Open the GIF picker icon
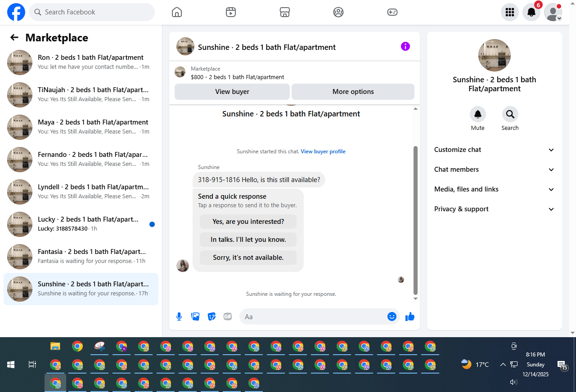 pos(228,316)
